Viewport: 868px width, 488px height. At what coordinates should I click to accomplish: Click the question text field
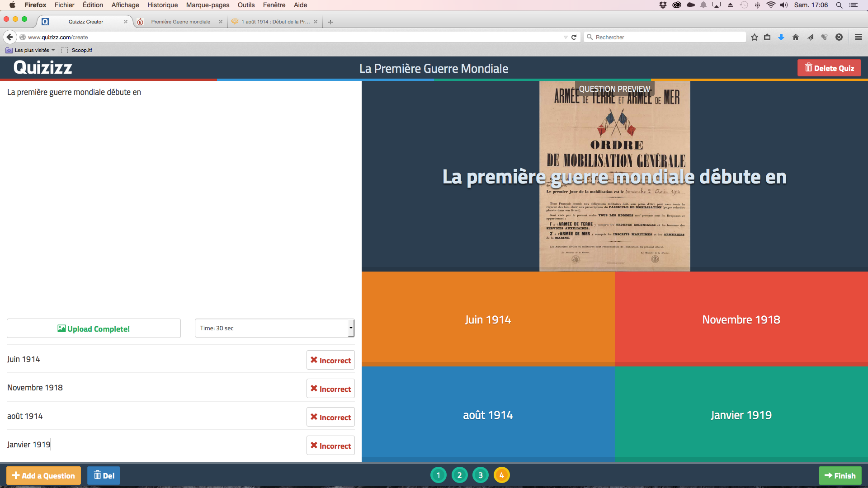181,199
